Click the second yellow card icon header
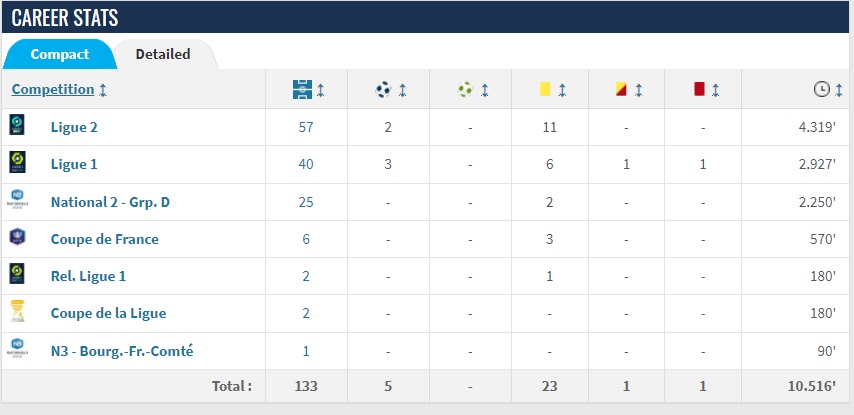Screen dimensions: 854x415 621,89
